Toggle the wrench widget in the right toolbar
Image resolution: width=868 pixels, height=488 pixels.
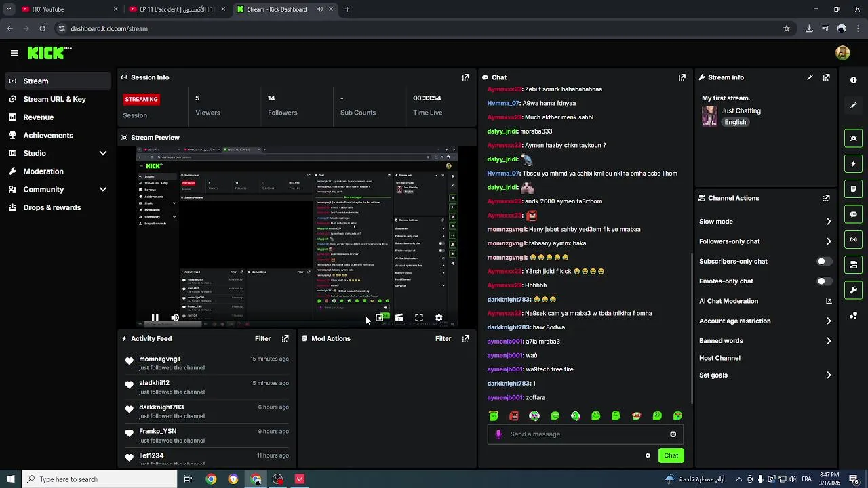click(853, 290)
